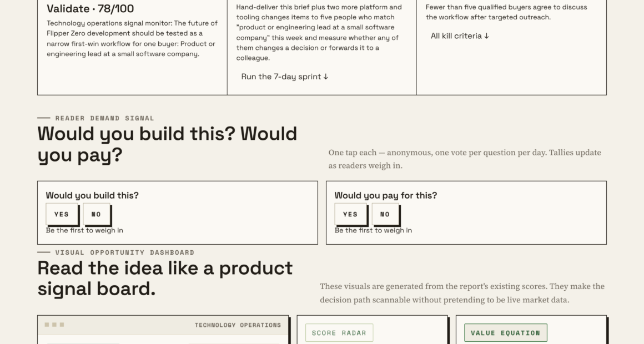Vote NO on 'Would you pay for this?'
This screenshot has height=344, width=644.
pyautogui.click(x=385, y=214)
